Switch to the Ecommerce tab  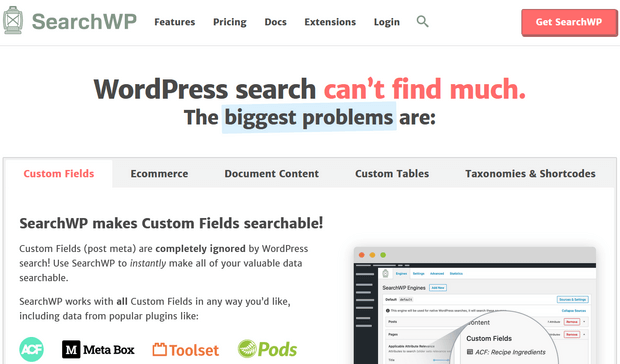click(x=159, y=174)
